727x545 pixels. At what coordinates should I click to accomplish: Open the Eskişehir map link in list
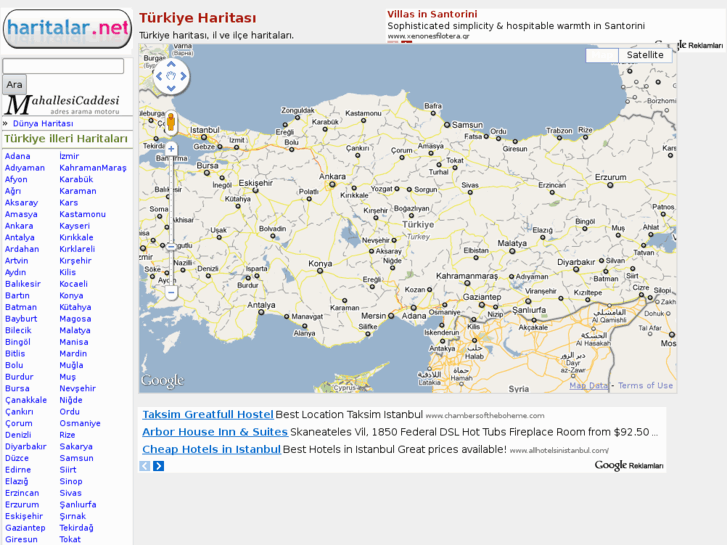(24, 516)
